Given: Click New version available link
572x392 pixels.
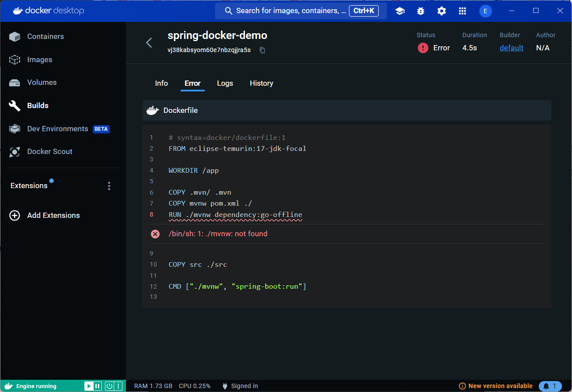Looking at the screenshot, I should click(x=500, y=386).
